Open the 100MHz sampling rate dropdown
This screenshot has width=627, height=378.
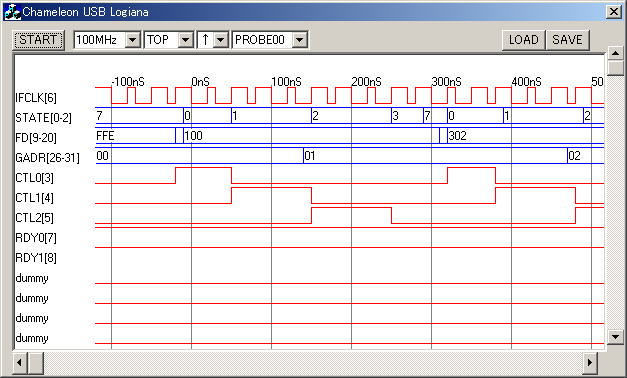coord(132,40)
